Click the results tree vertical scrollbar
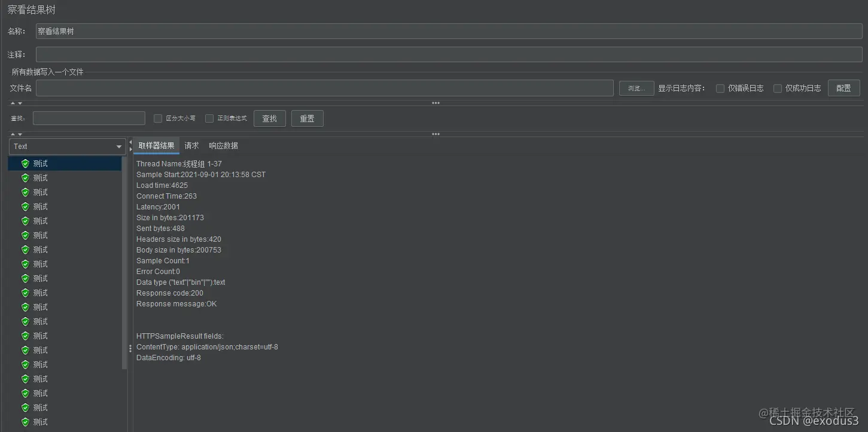 pos(124,263)
